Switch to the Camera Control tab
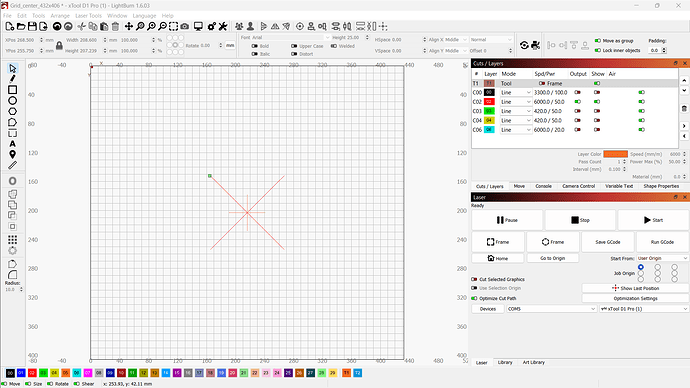The width and height of the screenshot is (690, 388). click(578, 186)
